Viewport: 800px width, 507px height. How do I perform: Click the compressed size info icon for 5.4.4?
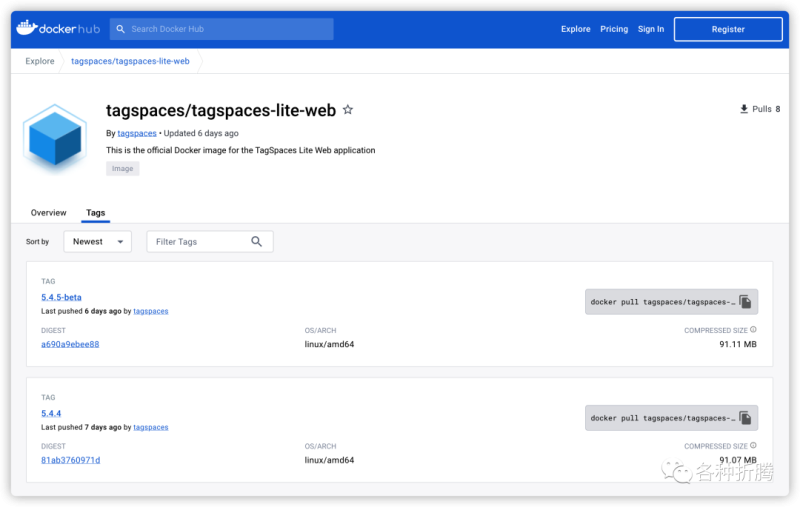(754, 445)
